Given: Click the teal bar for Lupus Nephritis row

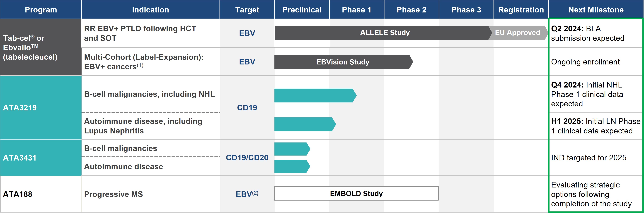Looking at the screenshot, I should (304, 124).
